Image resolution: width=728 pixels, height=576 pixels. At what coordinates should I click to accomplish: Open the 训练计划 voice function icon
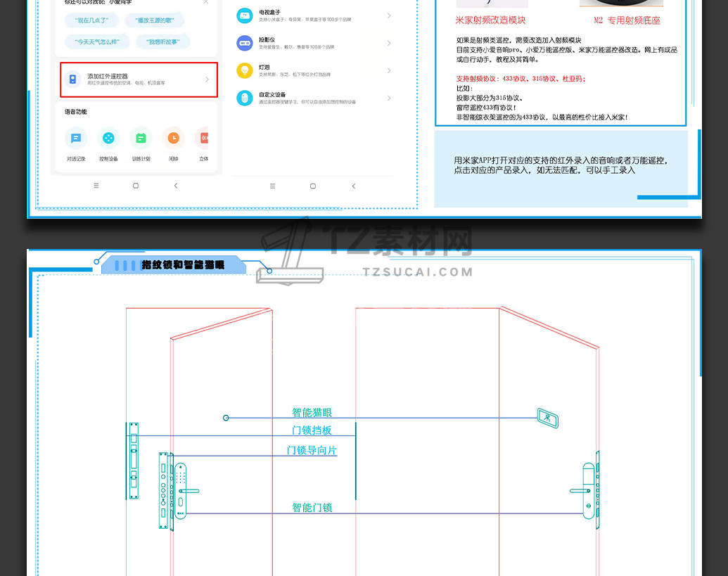pos(141,139)
